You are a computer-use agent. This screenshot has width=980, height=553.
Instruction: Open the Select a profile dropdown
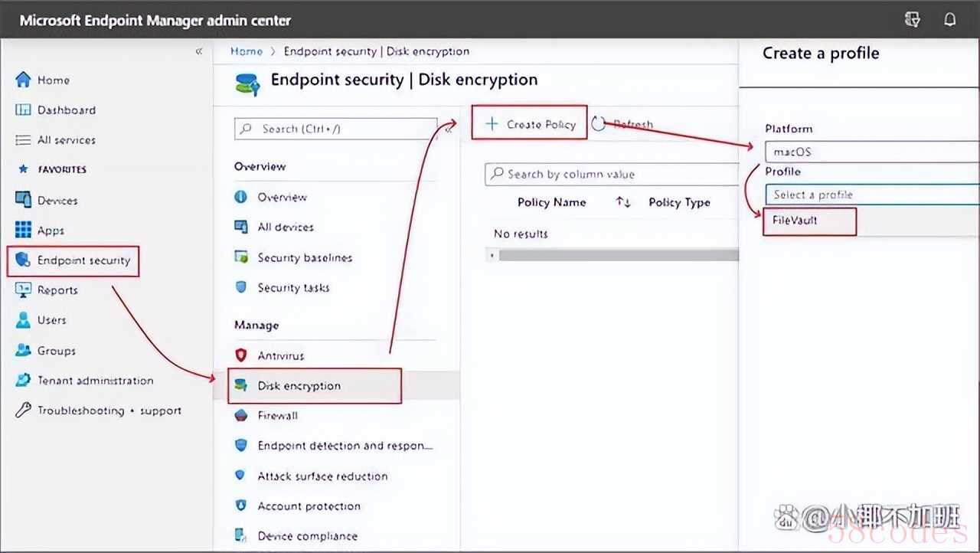[871, 195]
